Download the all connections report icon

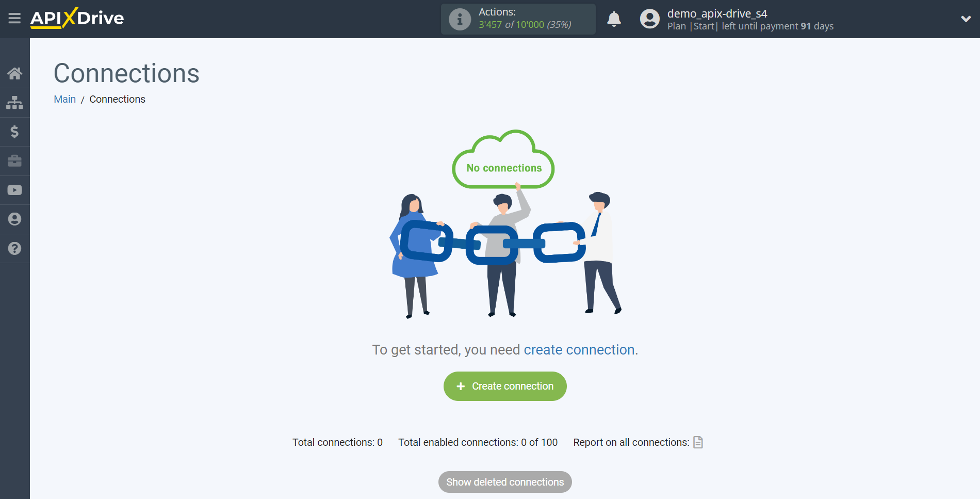[x=698, y=442]
